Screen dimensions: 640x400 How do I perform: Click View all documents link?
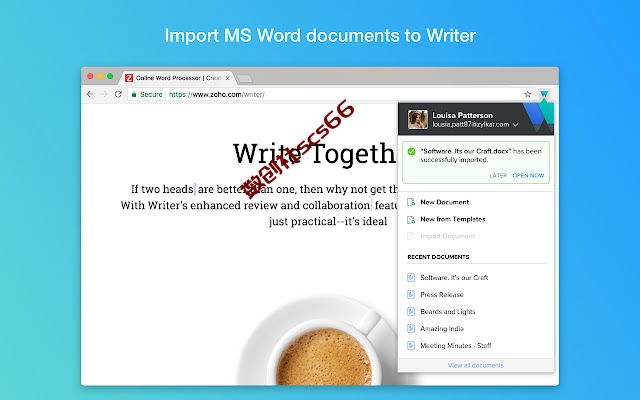pos(476,365)
